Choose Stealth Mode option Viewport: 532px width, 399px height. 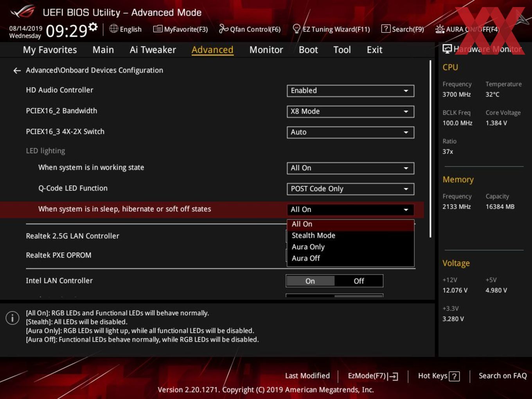pos(350,235)
